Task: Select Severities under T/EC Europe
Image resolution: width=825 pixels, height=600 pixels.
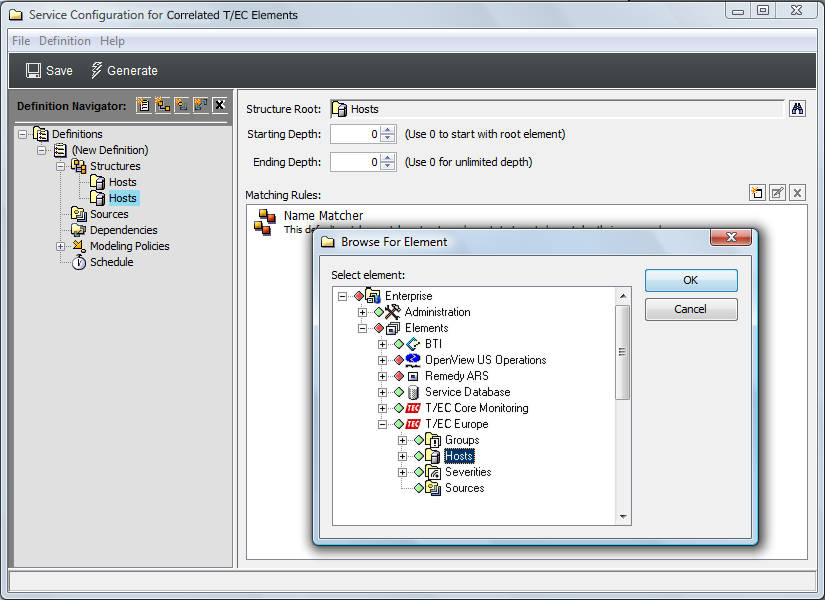Action: click(x=468, y=472)
